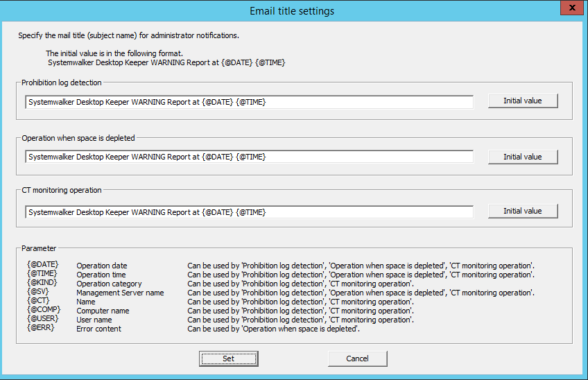Click the 'Specify the mail title' instruction text
The height and width of the screenshot is (380, 588).
[129, 35]
